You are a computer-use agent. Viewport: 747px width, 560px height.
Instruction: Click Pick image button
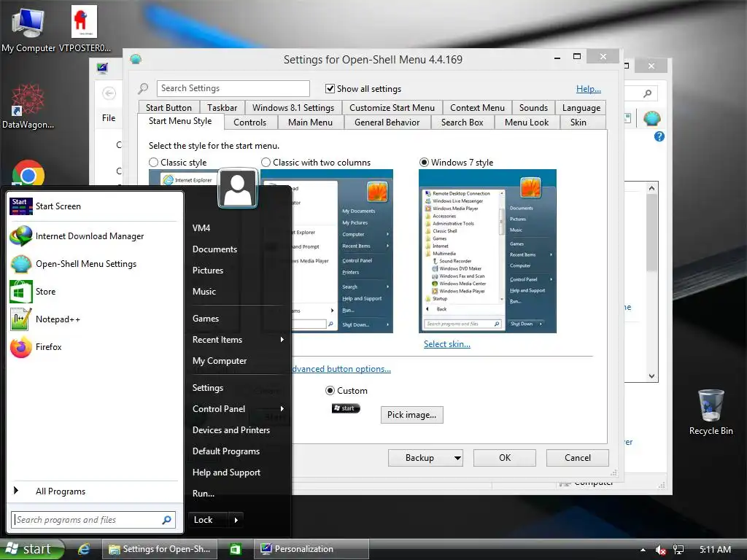coord(411,415)
